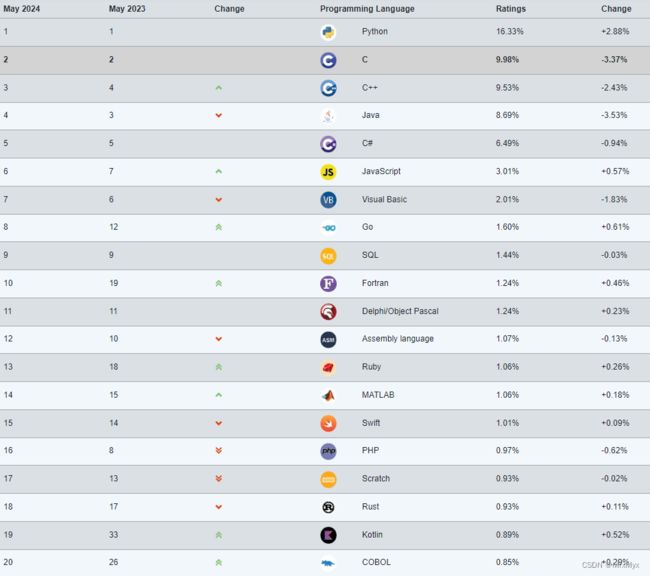Screen dimensions: 650x576
Task: Click the Python logo icon
Action: tap(328, 32)
